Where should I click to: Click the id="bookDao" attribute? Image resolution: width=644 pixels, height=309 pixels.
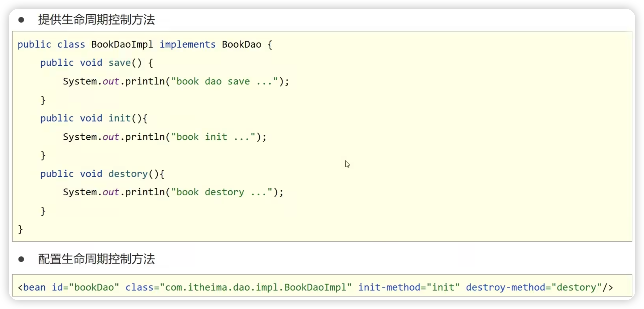[x=85, y=288]
